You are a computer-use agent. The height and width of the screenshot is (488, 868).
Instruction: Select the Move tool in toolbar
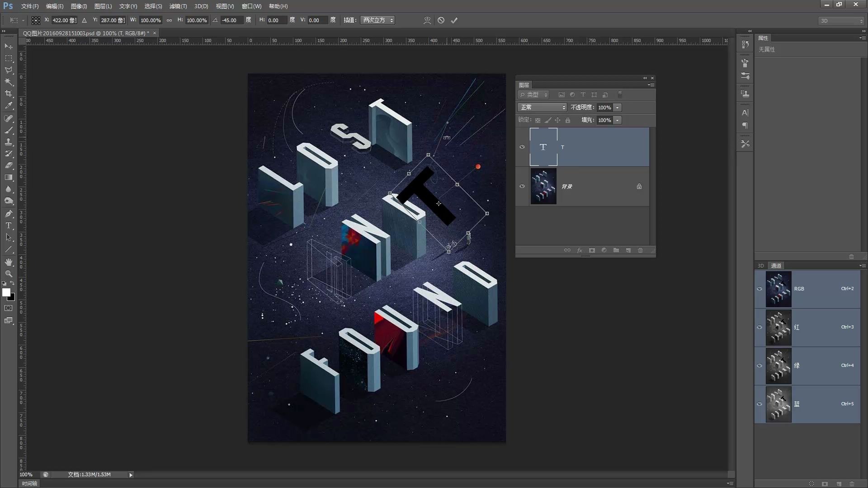[9, 47]
